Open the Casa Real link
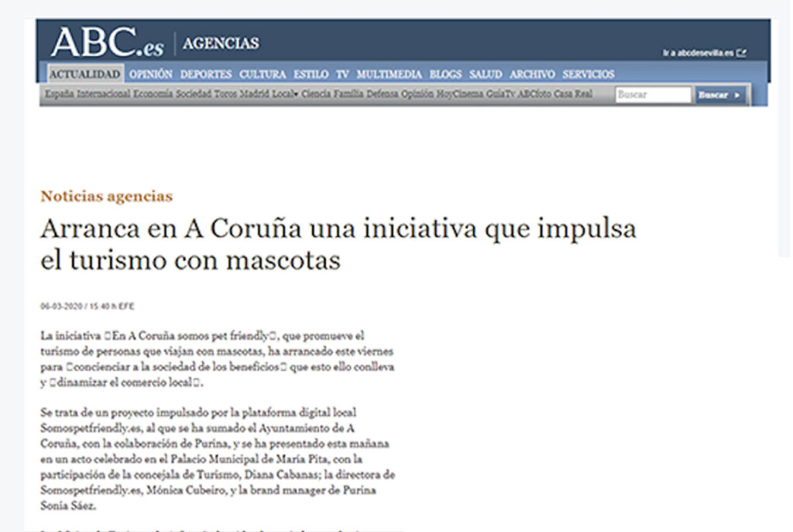This screenshot has height=532, width=793. coord(573,94)
